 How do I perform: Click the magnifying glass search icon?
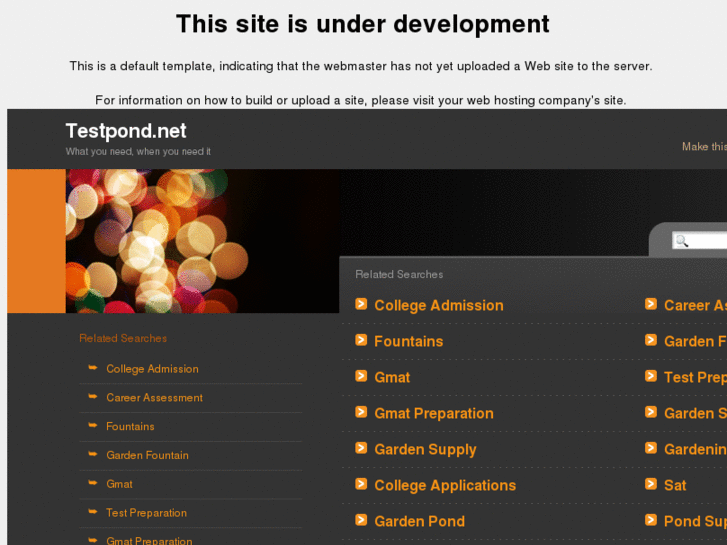coord(682,241)
